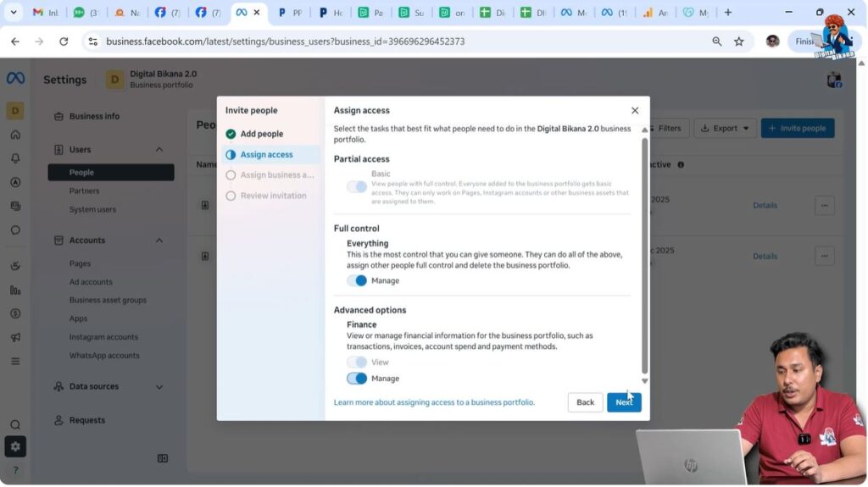
Task: Click the site info icon in address bar
Action: [x=93, y=42]
